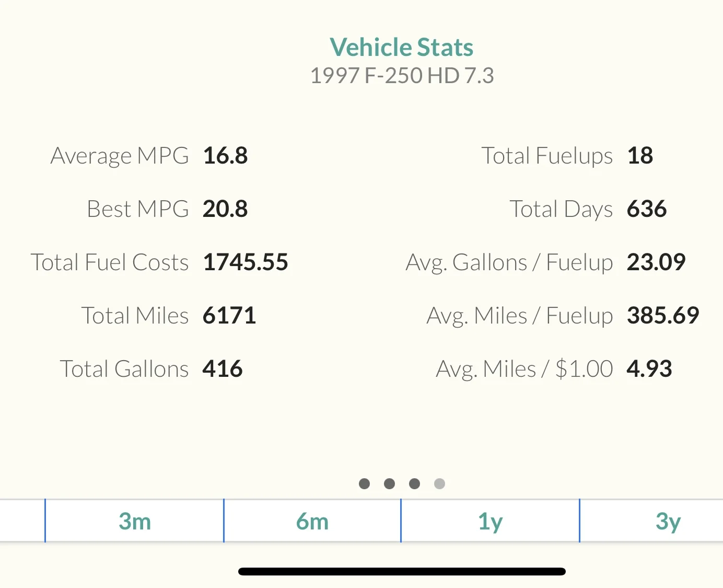The height and width of the screenshot is (588, 723).
Task: Tap the Average MPG value 16.8
Action: click(225, 156)
